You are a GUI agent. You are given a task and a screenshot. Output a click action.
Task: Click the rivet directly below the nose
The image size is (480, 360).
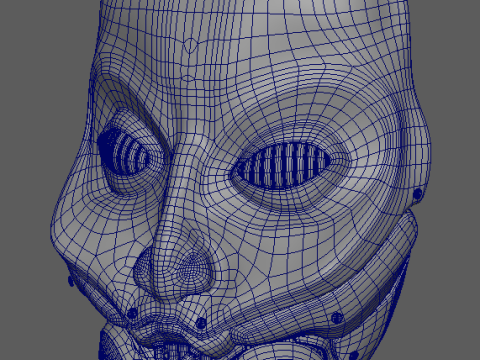(201, 323)
